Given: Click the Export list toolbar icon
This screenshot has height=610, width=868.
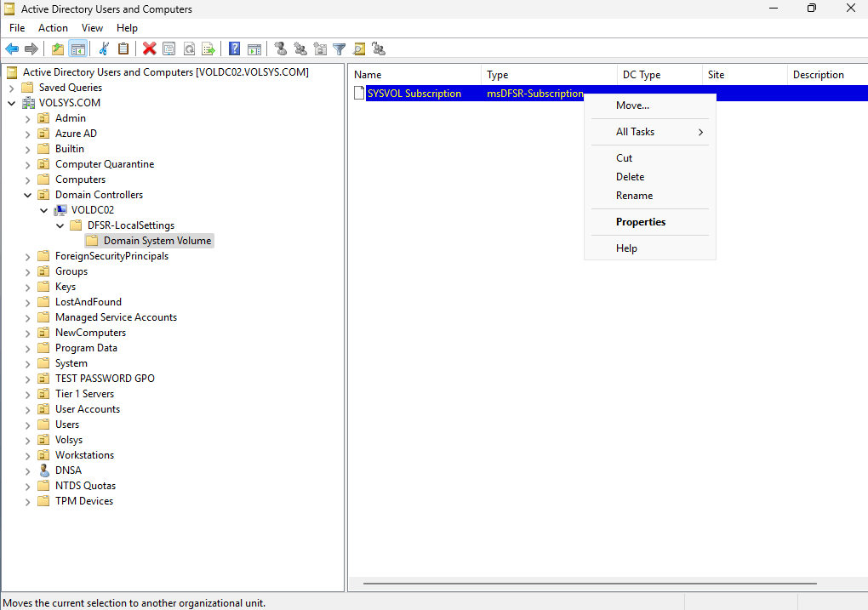Looking at the screenshot, I should [208, 49].
